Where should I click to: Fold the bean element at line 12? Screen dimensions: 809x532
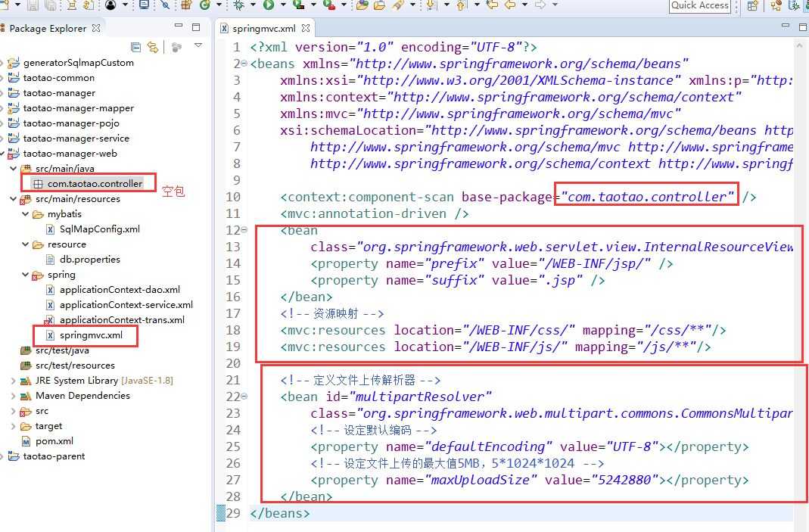coord(244,230)
